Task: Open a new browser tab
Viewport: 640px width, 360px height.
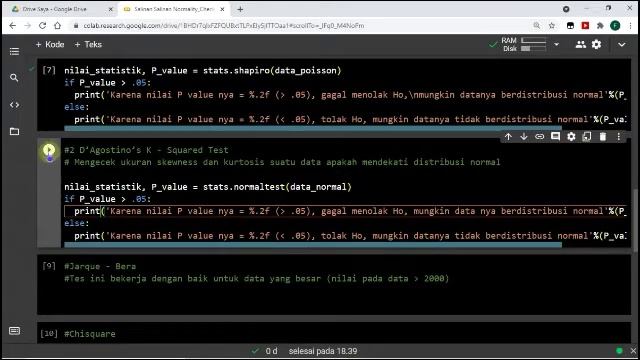Action: (240, 9)
